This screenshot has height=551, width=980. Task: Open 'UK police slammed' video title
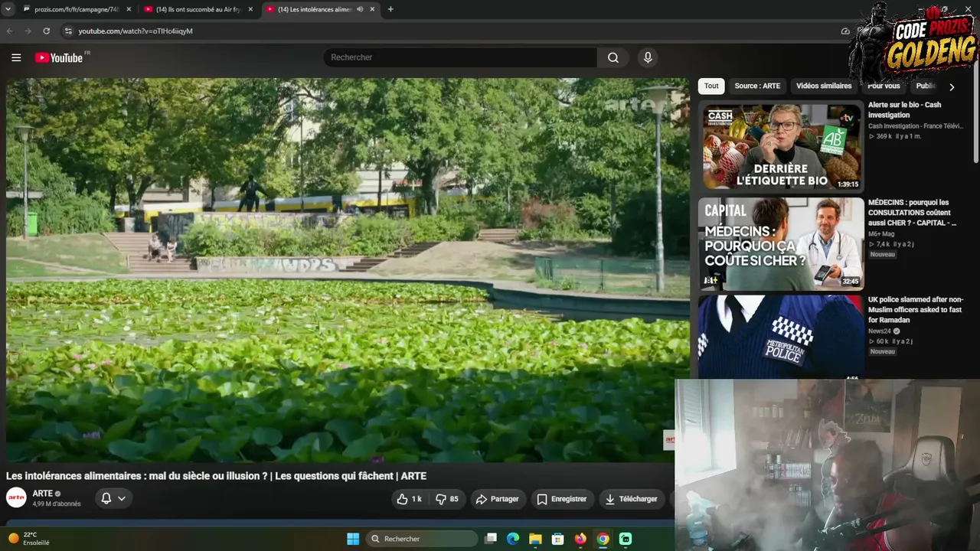tap(916, 310)
